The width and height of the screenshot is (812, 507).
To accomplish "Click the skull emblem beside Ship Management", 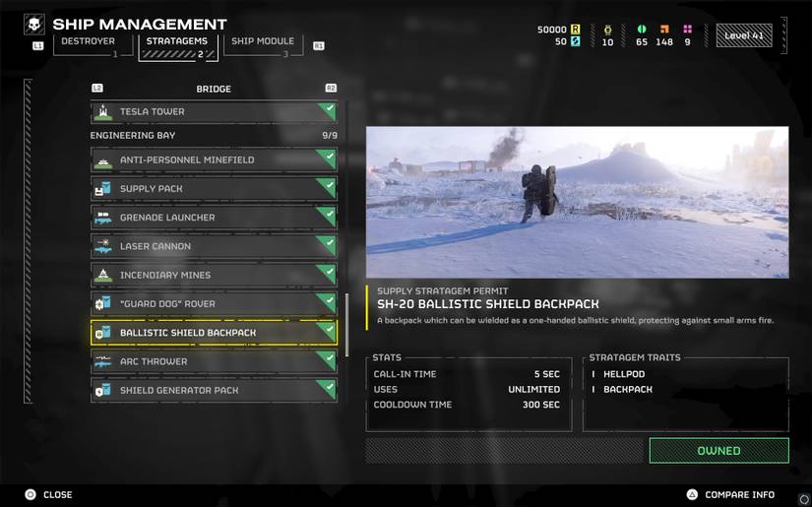I will point(34,25).
